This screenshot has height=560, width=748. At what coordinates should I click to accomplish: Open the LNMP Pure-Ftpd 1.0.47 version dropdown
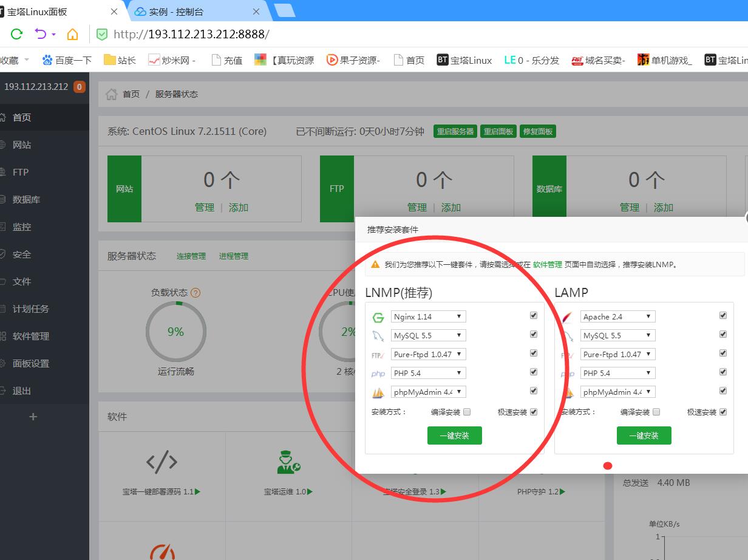(429, 354)
